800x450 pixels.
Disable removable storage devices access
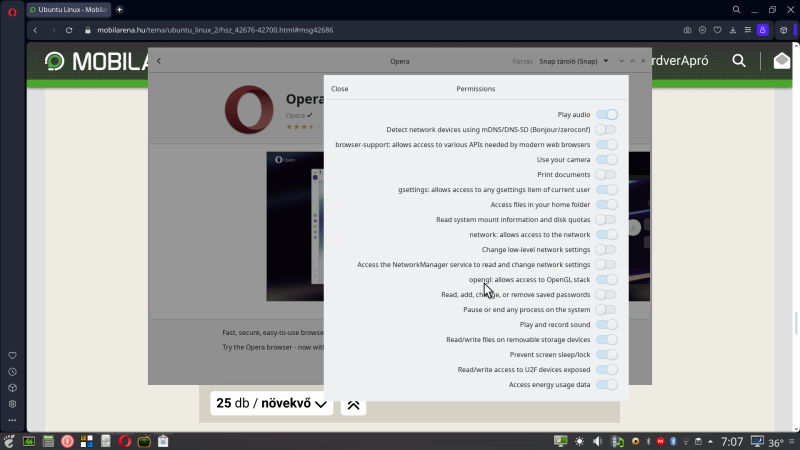click(x=607, y=339)
